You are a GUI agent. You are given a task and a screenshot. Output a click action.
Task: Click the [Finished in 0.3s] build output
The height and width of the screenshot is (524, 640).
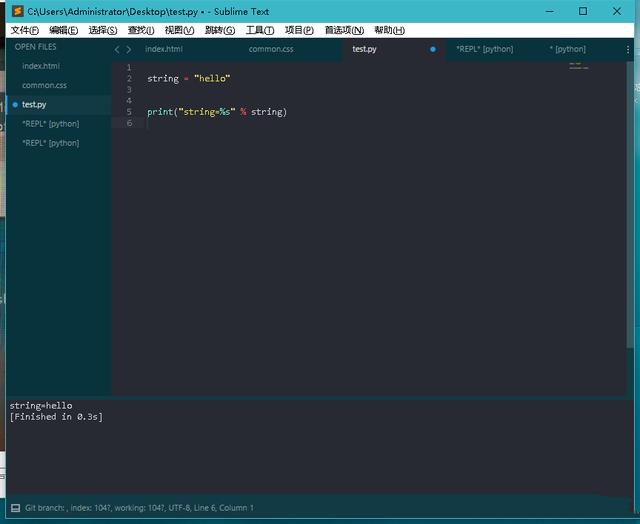coord(56,417)
